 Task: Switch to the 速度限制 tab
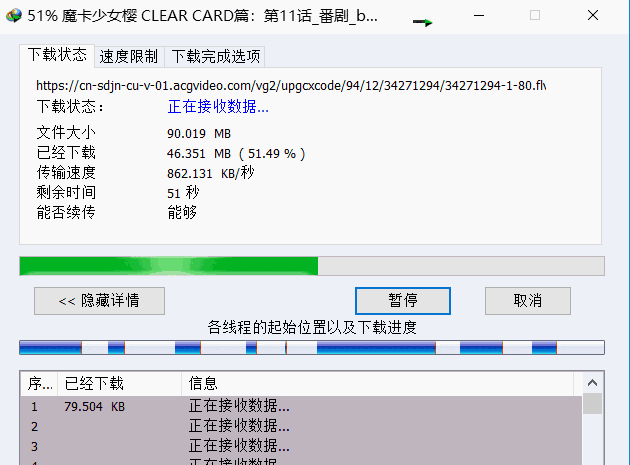(129, 56)
